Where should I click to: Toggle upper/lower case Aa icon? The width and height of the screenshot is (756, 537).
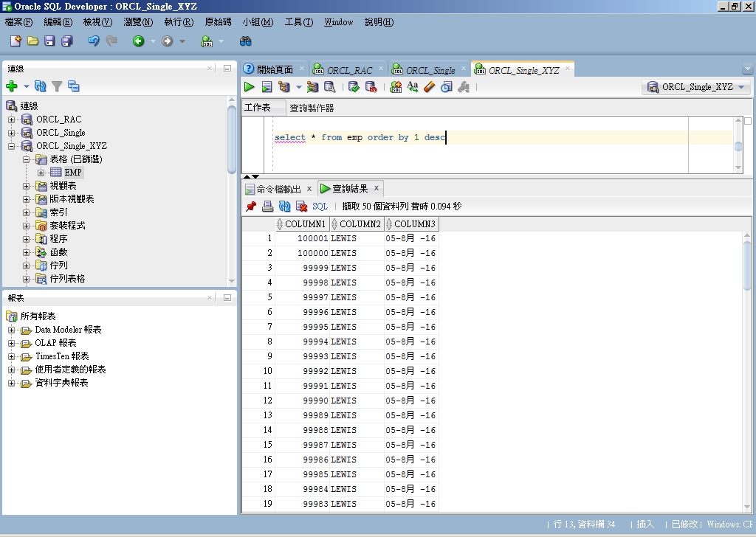coord(413,86)
